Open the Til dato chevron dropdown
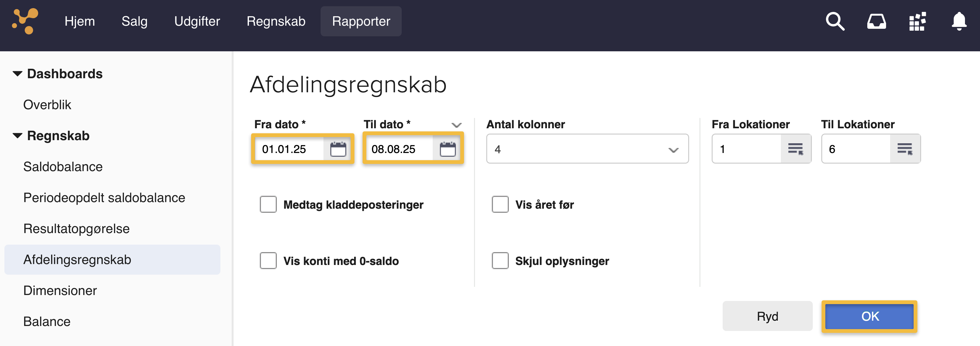The width and height of the screenshot is (980, 346). tap(456, 125)
